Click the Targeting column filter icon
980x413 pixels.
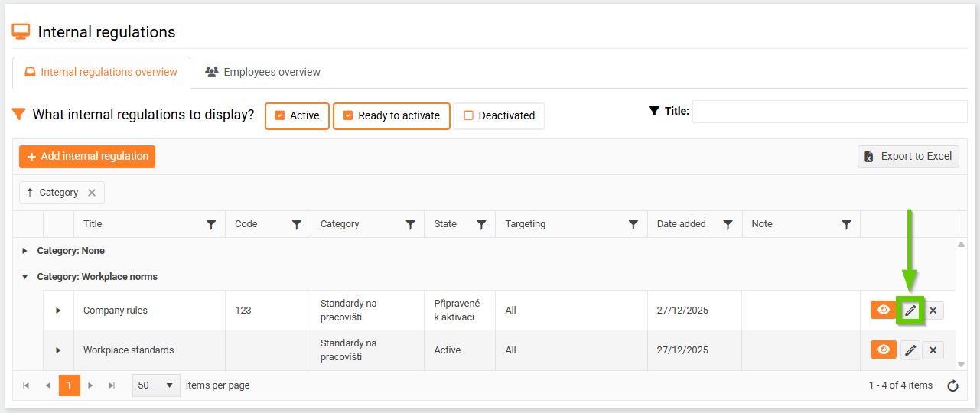(633, 225)
